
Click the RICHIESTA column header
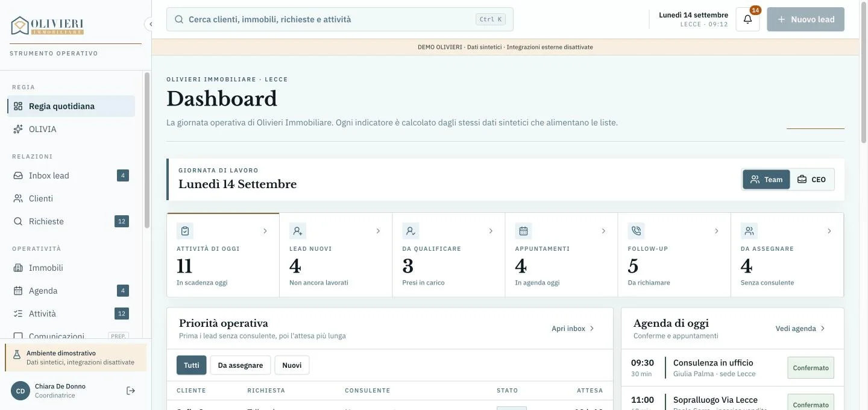click(266, 391)
